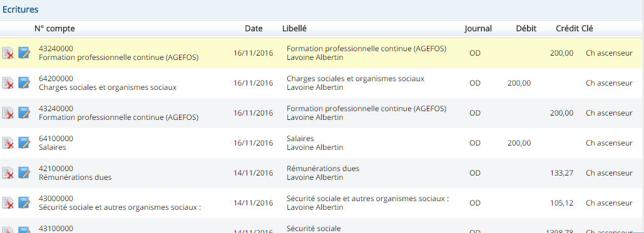This screenshot has width=644, height=233.
Task: Click the Libellé column header
Action: (295, 29)
